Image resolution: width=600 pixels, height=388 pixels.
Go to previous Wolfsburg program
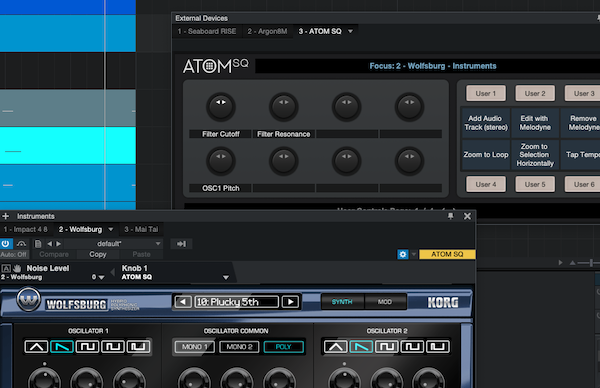(183, 302)
